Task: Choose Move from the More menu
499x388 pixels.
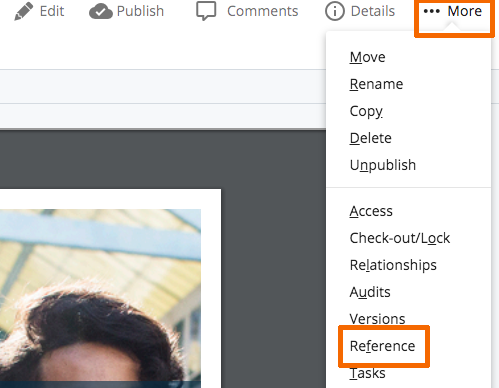Action: pos(367,57)
